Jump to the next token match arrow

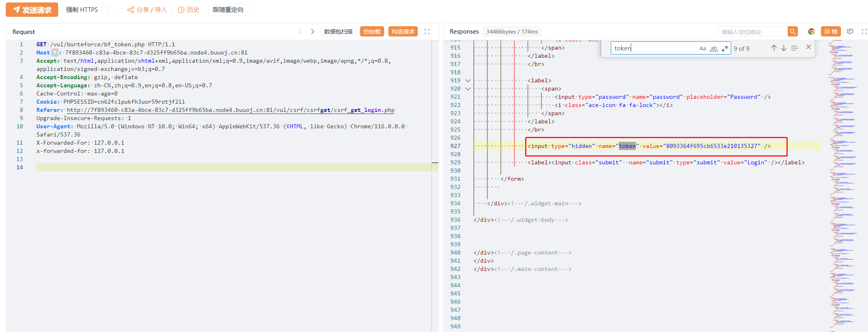click(784, 48)
